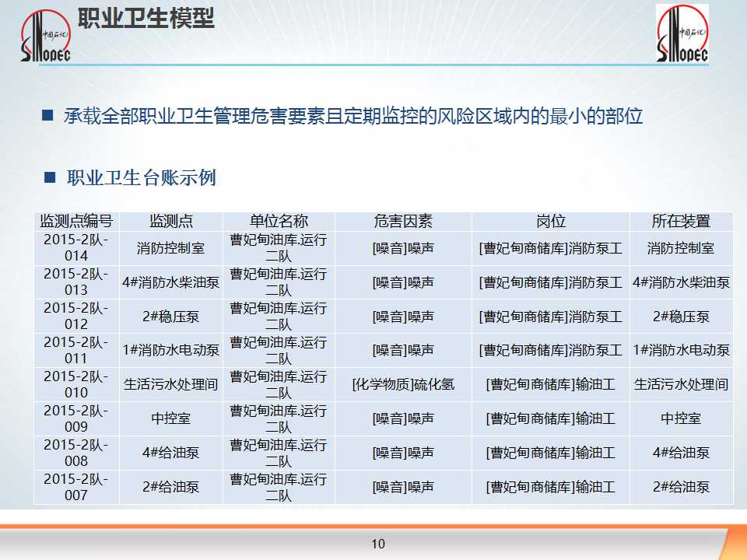Select the slide title 职业卫生模型
Viewport: 747px width, 560px height.
click(146, 19)
